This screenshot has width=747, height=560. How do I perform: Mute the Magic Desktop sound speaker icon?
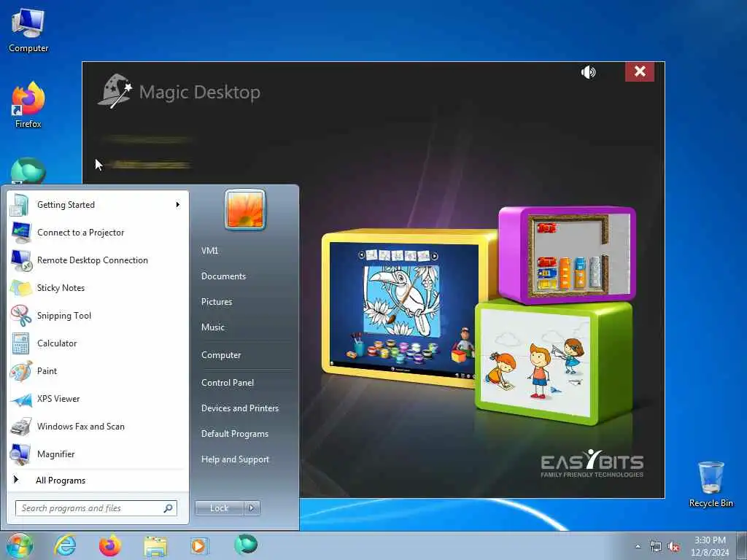589,72
